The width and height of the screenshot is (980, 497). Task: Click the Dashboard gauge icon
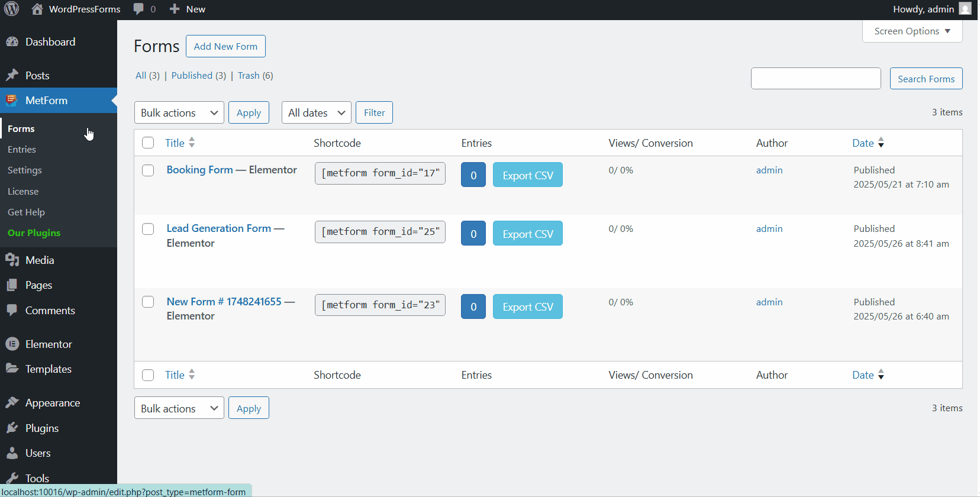pos(12,42)
